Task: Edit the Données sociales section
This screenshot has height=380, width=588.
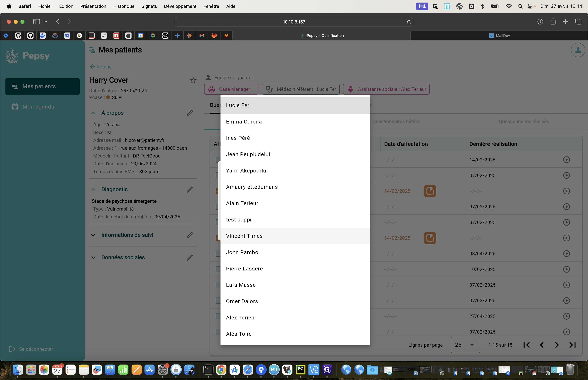Action: [190, 258]
